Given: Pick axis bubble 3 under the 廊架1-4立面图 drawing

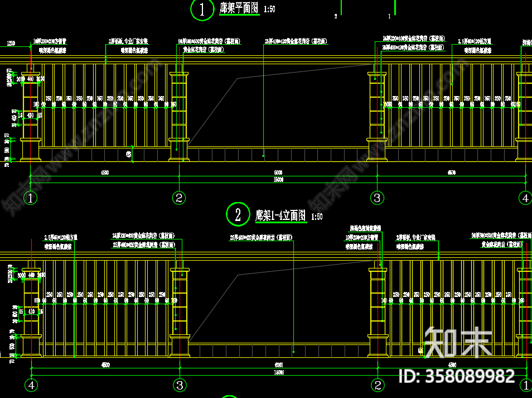Looking at the screenshot, I should pyautogui.click(x=180, y=385).
